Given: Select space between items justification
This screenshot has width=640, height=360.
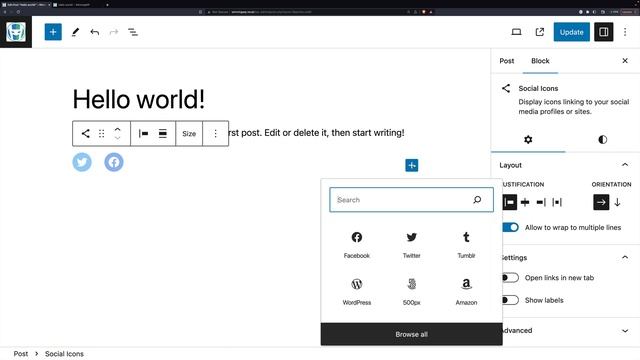Looking at the screenshot, I should tap(557, 202).
